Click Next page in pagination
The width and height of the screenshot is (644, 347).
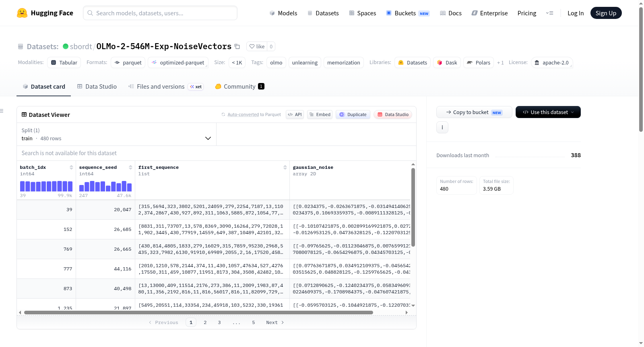(x=275, y=322)
